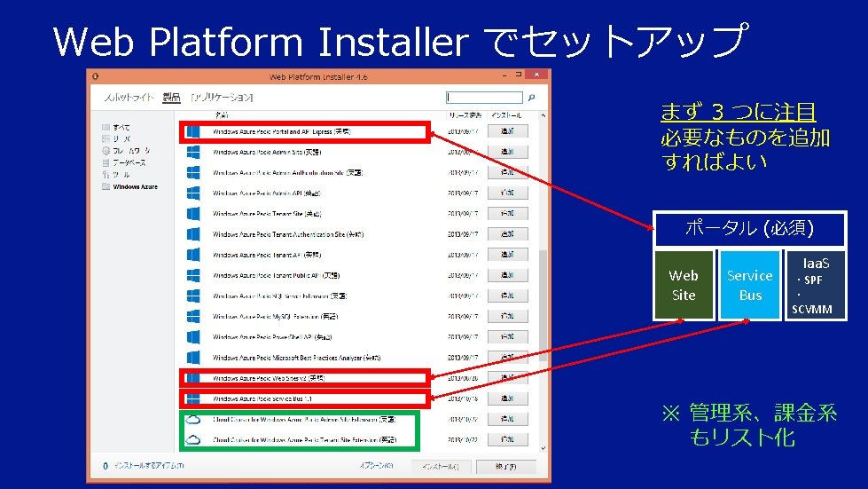Click the Windows icon beside Admin Authentication Site
Viewport: 868px width, 489px height.
coord(193,172)
